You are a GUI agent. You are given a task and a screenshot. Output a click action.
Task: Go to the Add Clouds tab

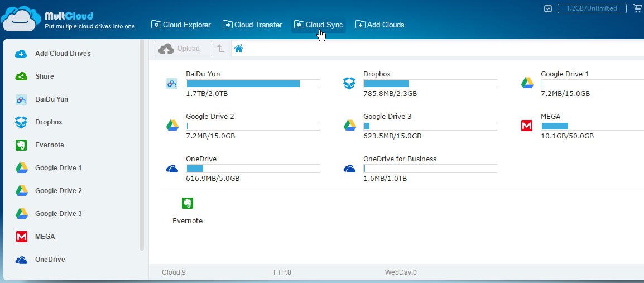(379, 25)
